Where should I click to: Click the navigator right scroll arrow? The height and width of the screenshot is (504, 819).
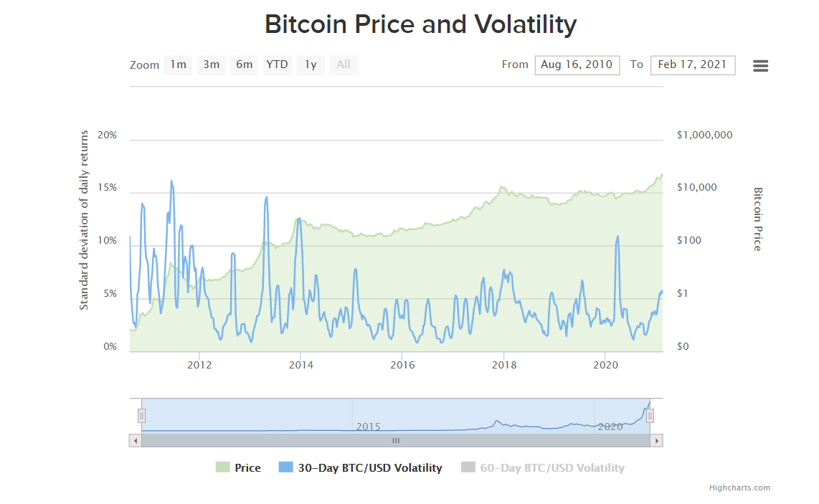click(x=656, y=441)
